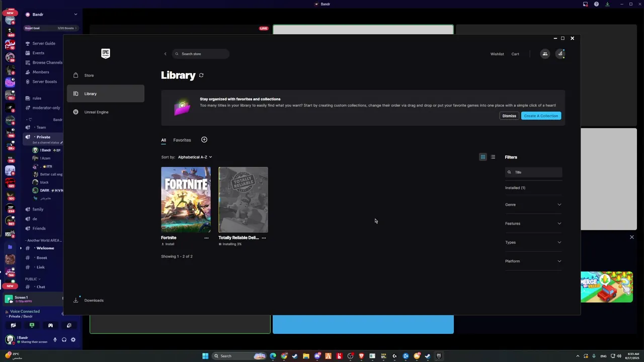The image size is (644, 362).
Task: Open the Bandr server dropdown menu
Action: pos(52,15)
